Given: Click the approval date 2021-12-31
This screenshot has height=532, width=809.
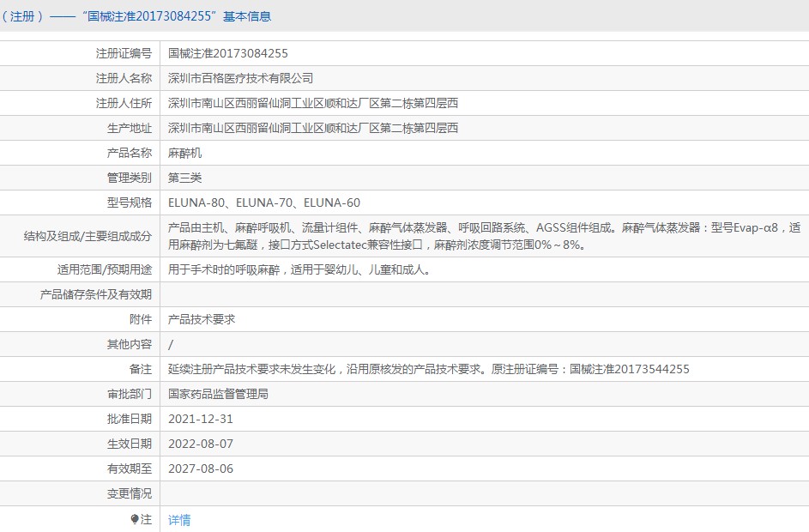Looking at the screenshot, I should (200, 419).
